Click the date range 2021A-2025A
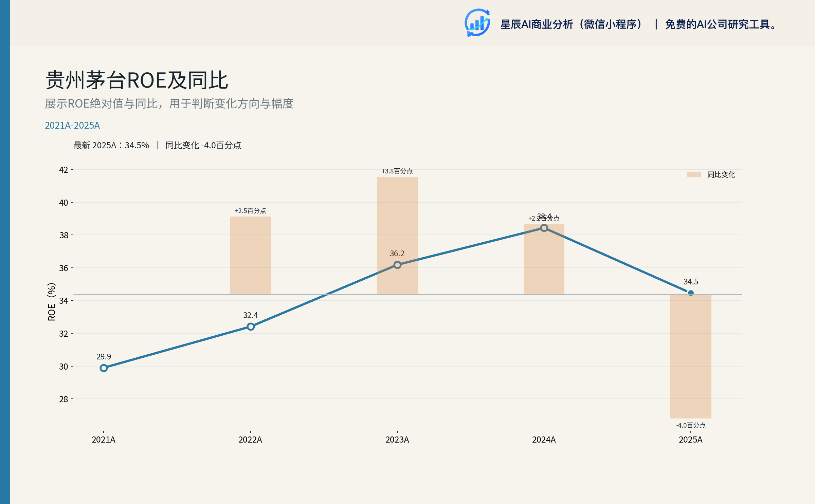 [72, 125]
